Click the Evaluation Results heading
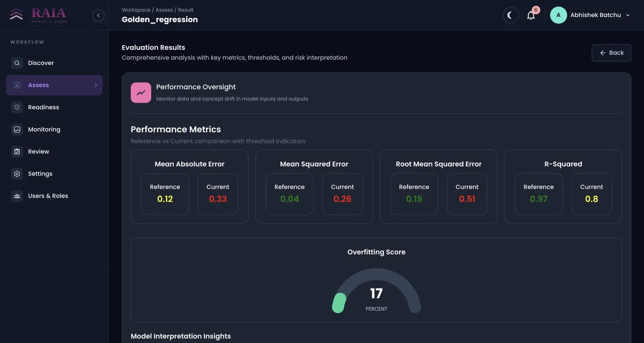The height and width of the screenshot is (343, 644). click(x=153, y=48)
